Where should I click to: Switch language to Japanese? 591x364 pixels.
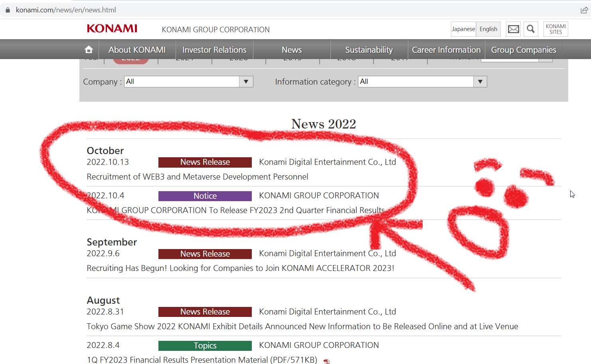(x=463, y=29)
